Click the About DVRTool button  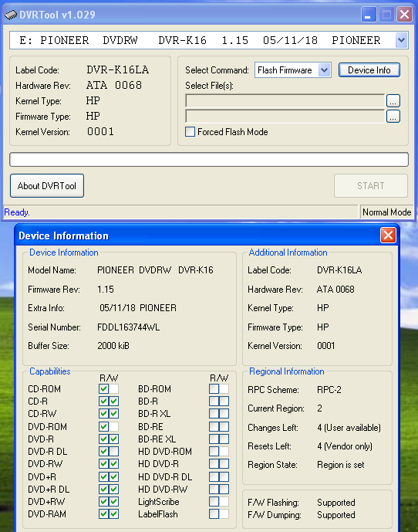point(47,186)
